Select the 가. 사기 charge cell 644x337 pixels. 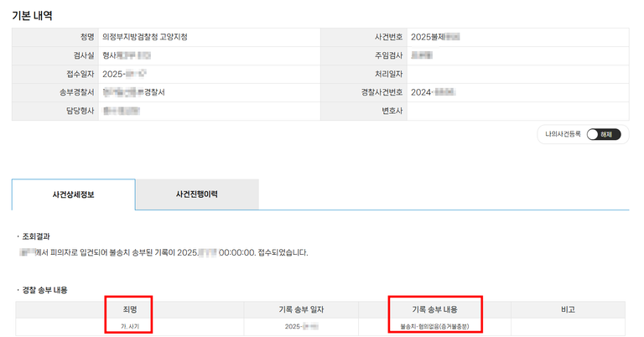129,326
